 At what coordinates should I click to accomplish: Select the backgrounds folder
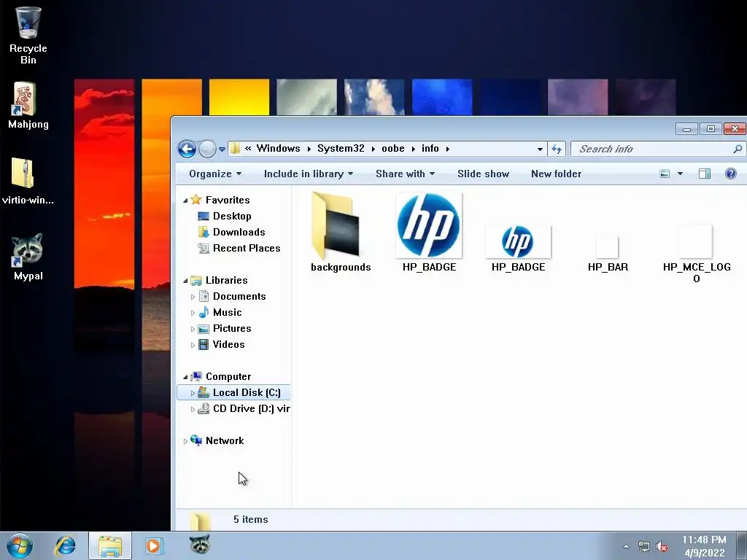[x=341, y=232]
